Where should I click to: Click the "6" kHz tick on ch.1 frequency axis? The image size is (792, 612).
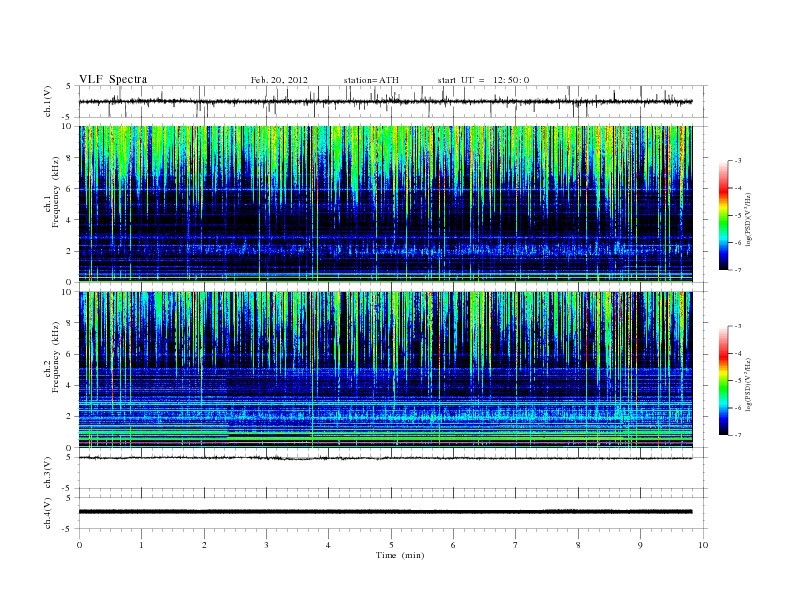point(69,189)
